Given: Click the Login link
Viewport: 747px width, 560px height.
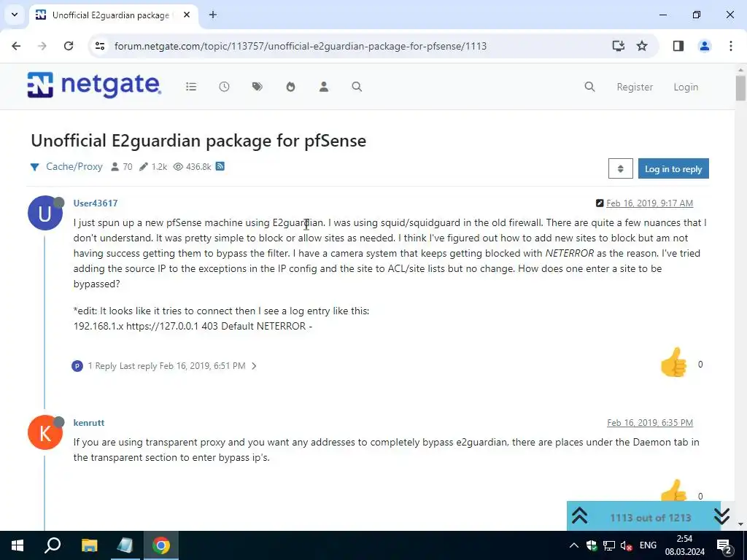Looking at the screenshot, I should tap(686, 87).
